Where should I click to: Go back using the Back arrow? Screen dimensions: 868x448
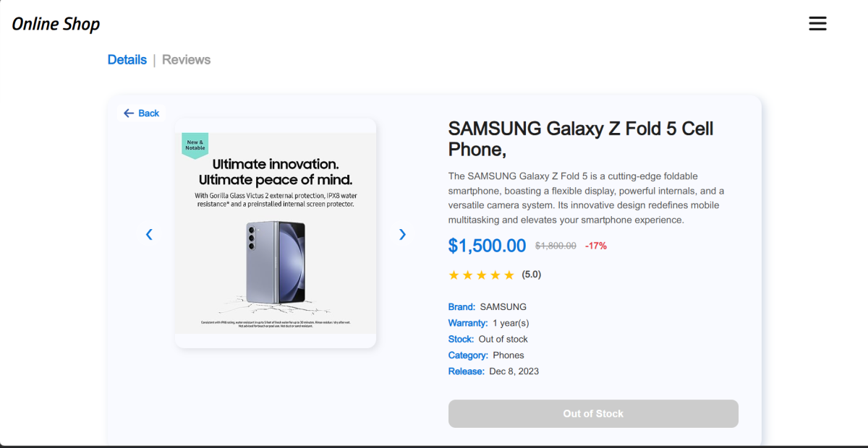(141, 113)
